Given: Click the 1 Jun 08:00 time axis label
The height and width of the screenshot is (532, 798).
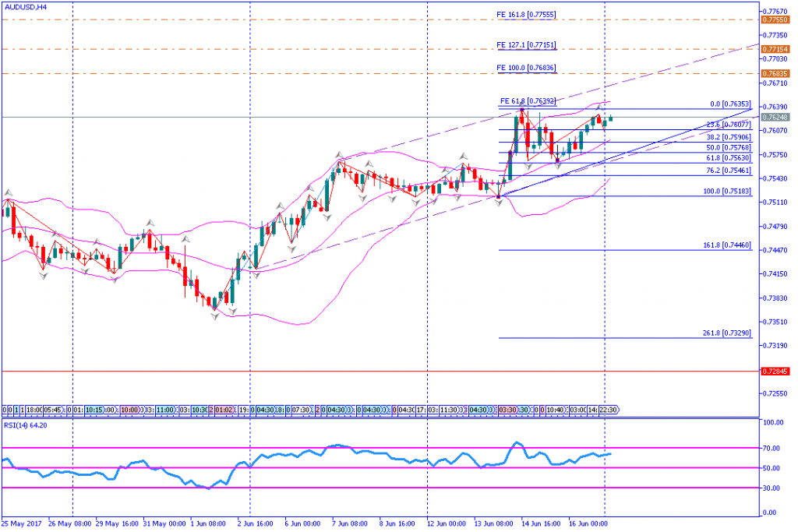Looking at the screenshot, I should [208, 523].
